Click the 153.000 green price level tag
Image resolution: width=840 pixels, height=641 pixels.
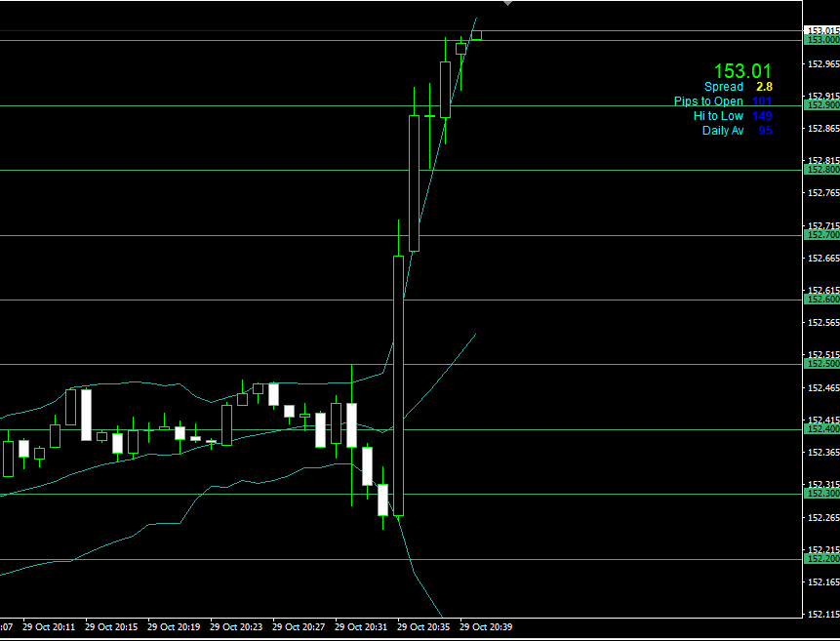(821, 40)
